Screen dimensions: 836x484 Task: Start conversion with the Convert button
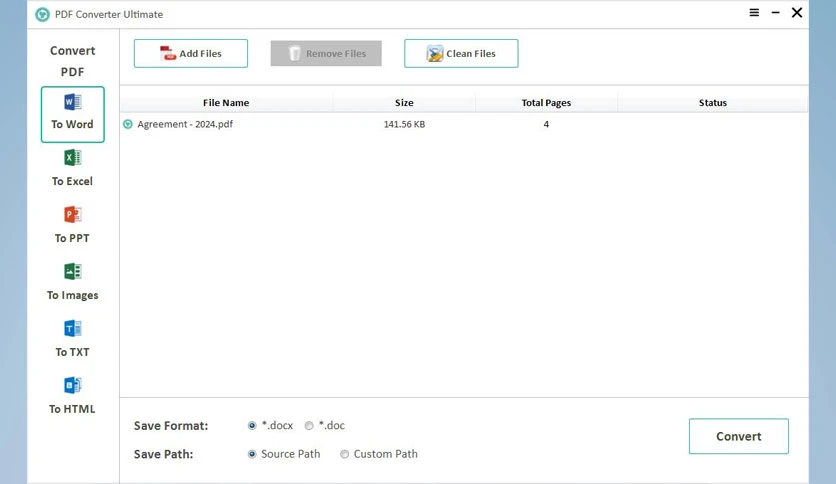739,436
